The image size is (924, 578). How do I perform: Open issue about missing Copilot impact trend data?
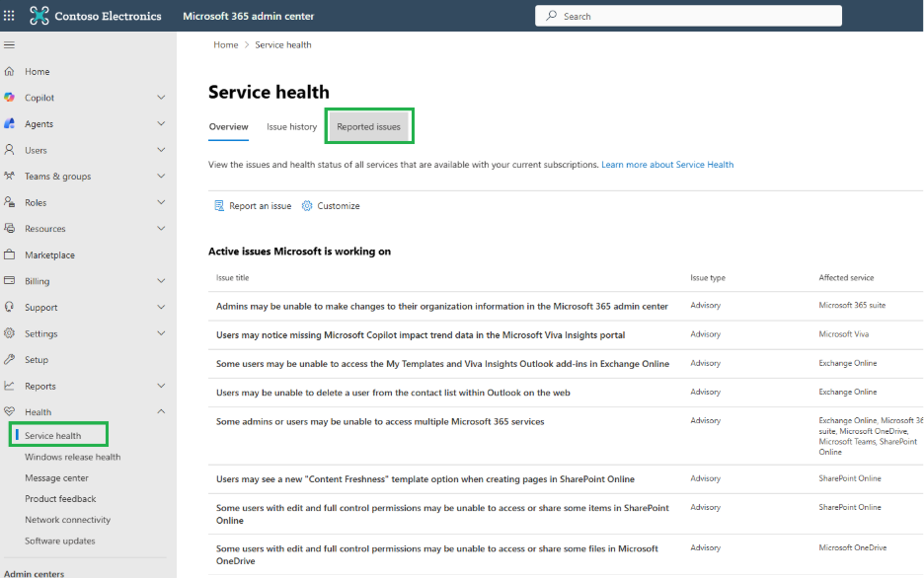tap(421, 335)
